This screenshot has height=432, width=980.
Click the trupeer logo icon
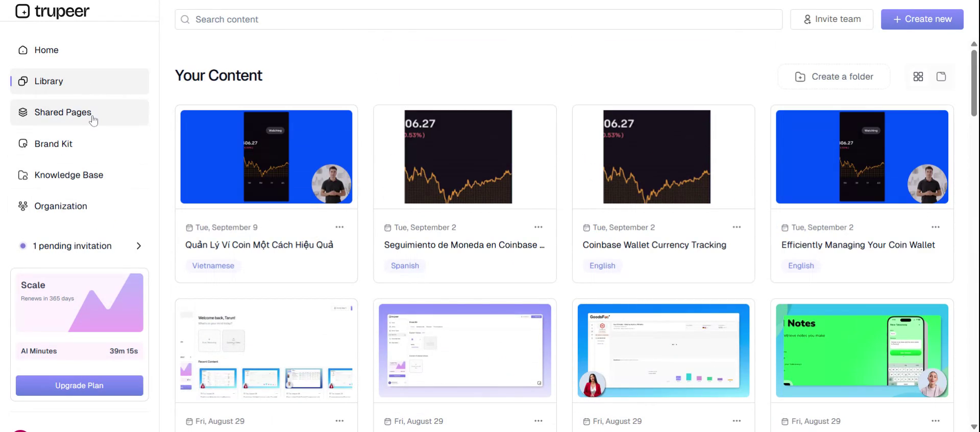(x=22, y=11)
